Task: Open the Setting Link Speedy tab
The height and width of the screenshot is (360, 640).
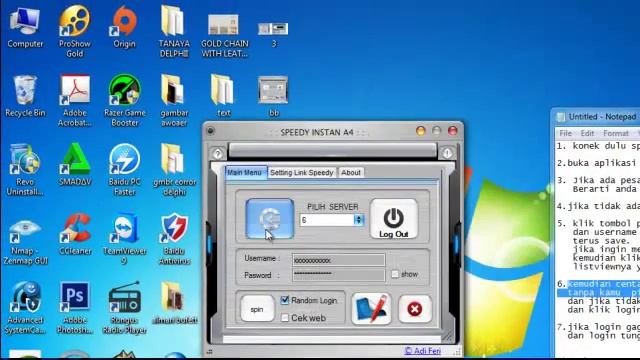Action: 302,173
